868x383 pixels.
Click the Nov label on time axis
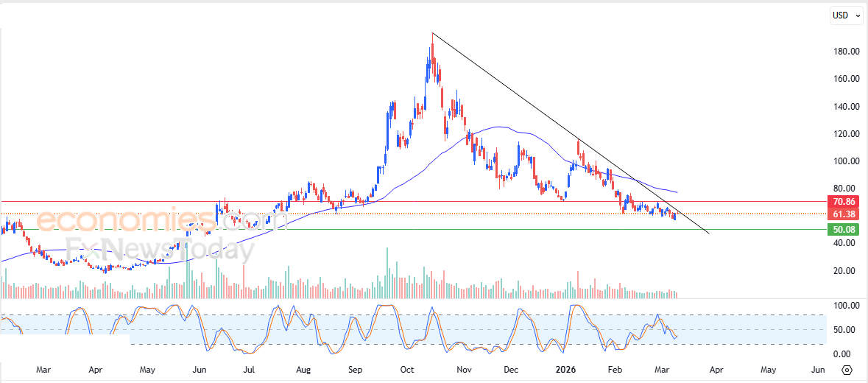pyautogui.click(x=464, y=369)
